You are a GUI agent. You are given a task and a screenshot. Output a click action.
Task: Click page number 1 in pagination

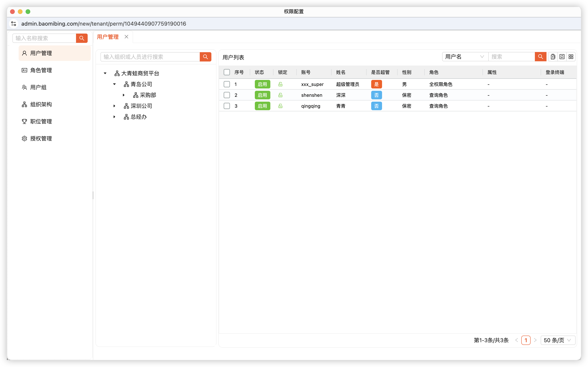click(x=526, y=340)
